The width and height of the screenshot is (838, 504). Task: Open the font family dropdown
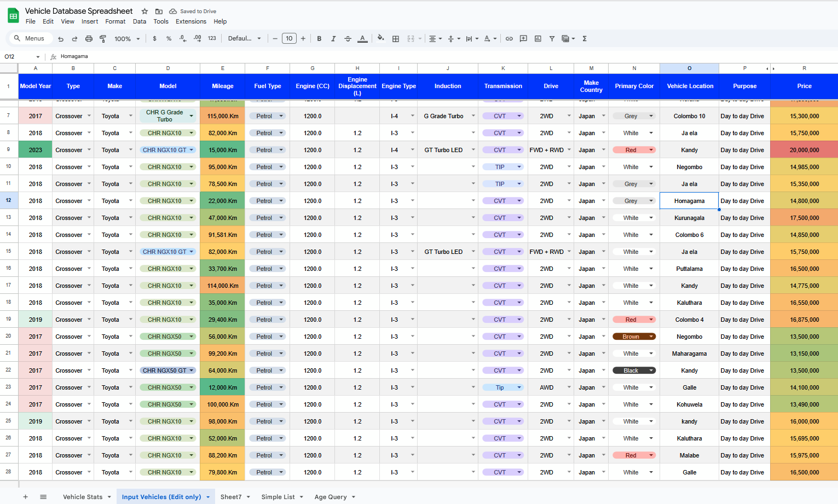coord(245,39)
